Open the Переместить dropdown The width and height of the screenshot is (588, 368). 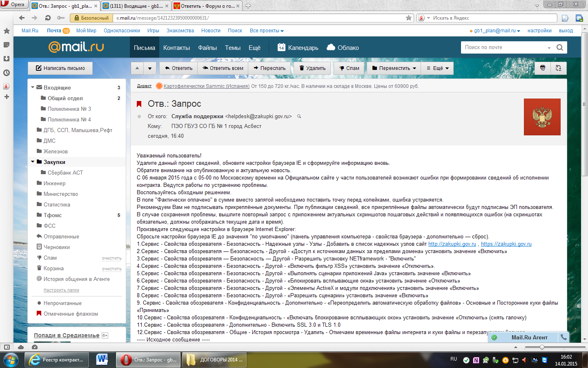coord(394,68)
